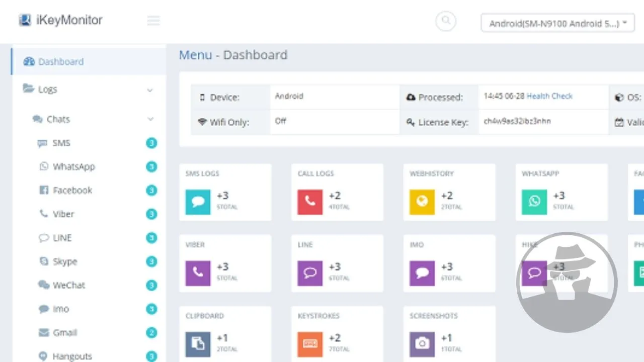Image resolution: width=644 pixels, height=362 pixels.
Task: Click the Viber phone icon in sidebar
Action: (44, 214)
